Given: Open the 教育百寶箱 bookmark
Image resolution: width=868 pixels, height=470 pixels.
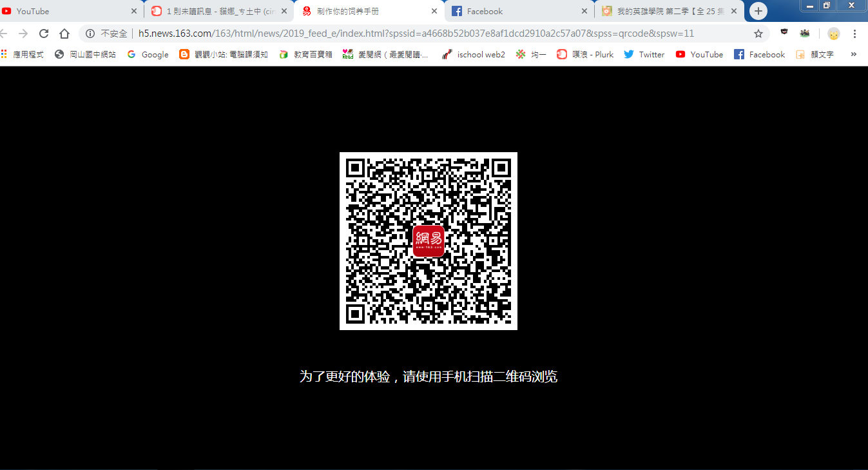Looking at the screenshot, I should [306, 54].
